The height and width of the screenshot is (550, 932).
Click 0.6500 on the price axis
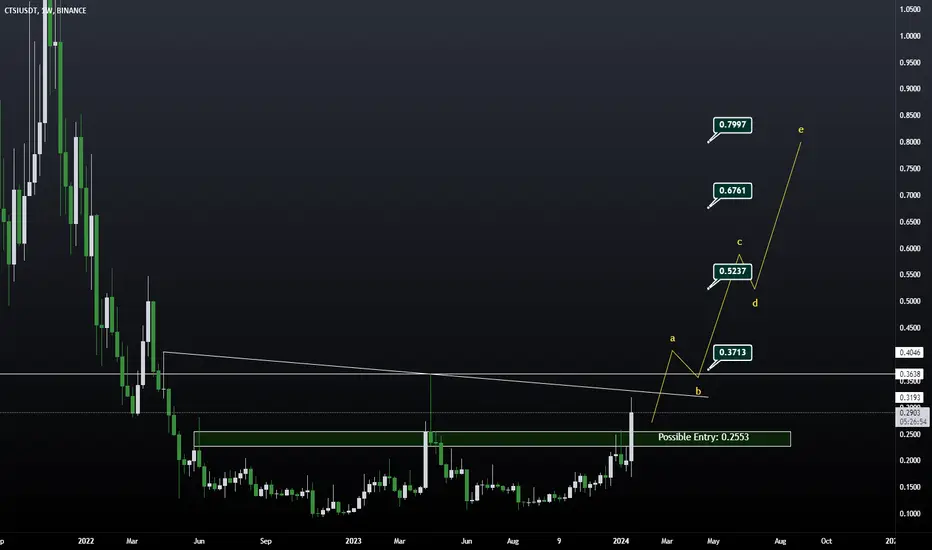click(909, 222)
